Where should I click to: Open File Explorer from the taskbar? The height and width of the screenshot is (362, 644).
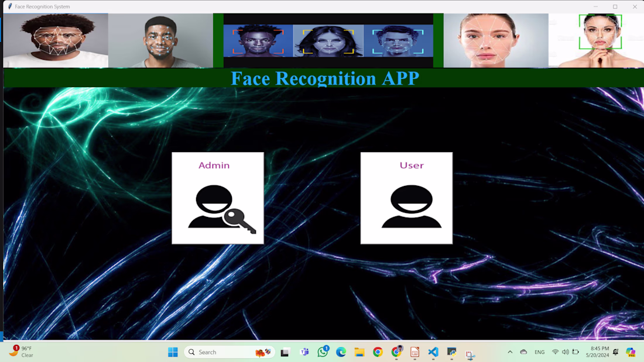359,352
